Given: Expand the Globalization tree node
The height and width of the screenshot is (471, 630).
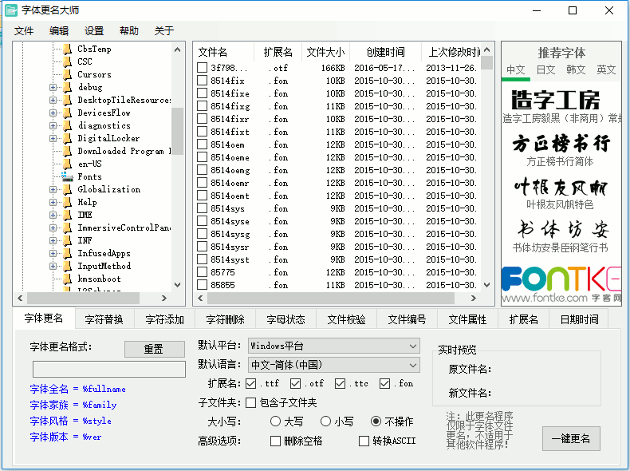Looking at the screenshot, I should (x=53, y=189).
